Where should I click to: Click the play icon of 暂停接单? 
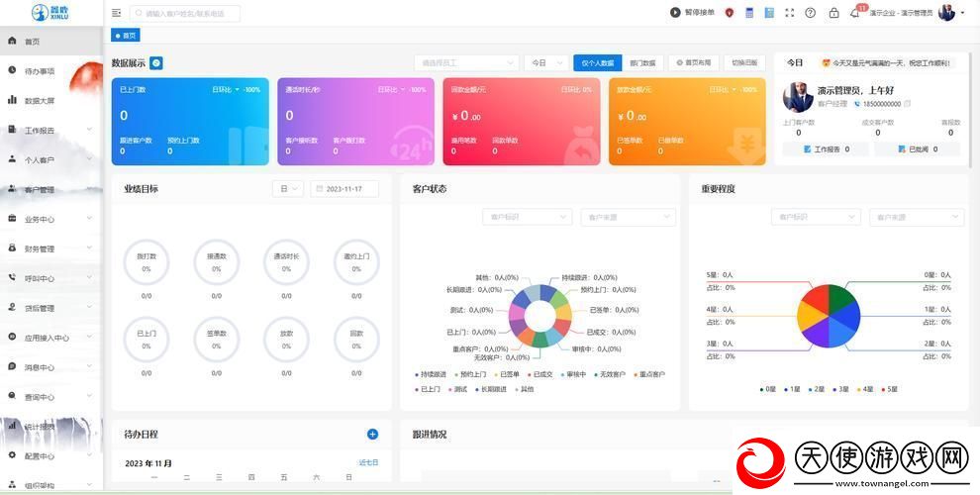(675, 13)
